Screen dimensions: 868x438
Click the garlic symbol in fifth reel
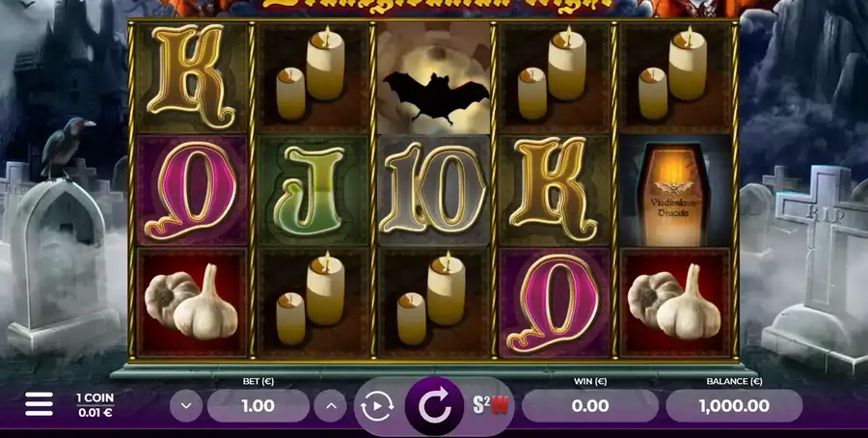coord(675,303)
